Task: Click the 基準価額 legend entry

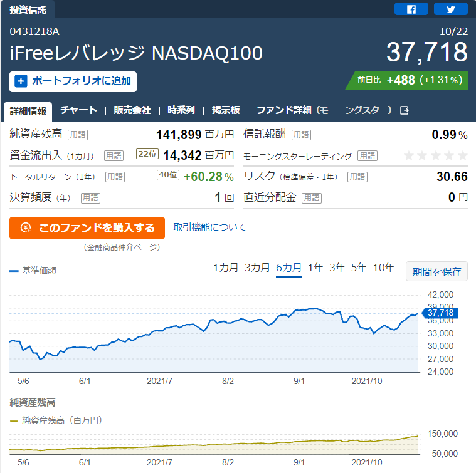Action: point(33,271)
